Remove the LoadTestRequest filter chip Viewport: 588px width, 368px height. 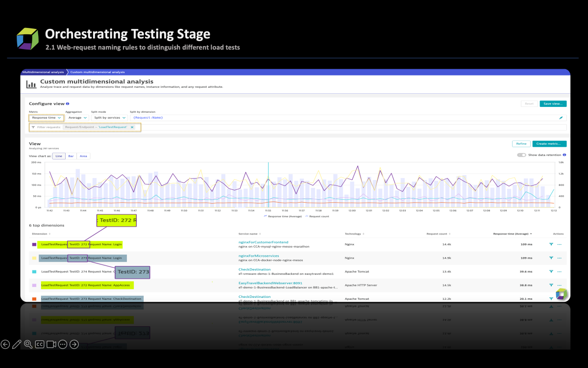click(x=132, y=127)
